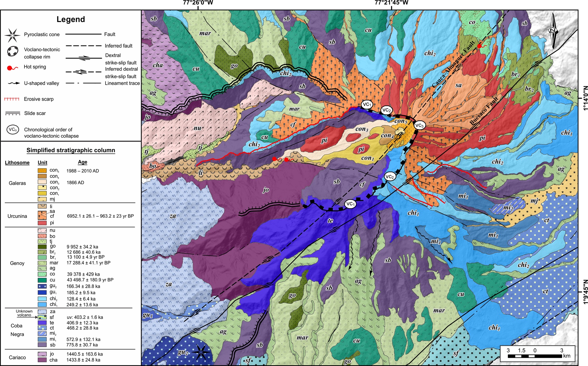
Task: Click the pyroclastic cone star beside gu2
Action: pyautogui.click(x=201, y=352)
